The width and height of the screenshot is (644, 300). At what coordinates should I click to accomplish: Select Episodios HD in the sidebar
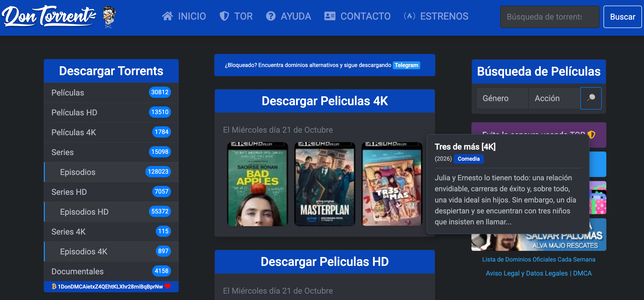click(111, 212)
